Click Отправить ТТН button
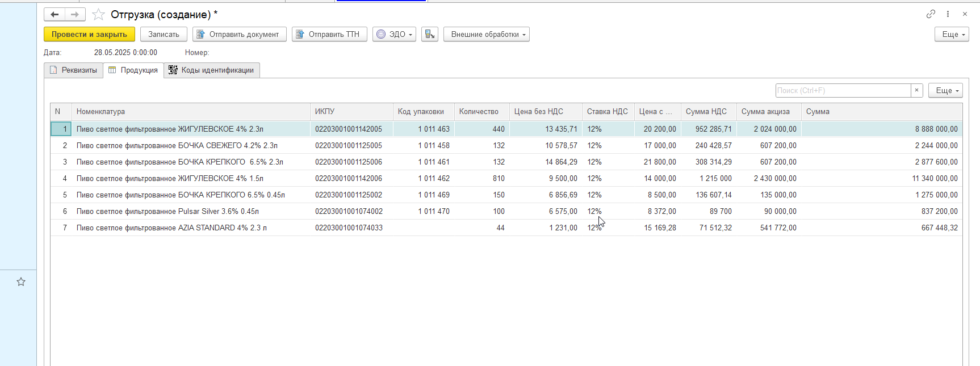 coord(329,34)
